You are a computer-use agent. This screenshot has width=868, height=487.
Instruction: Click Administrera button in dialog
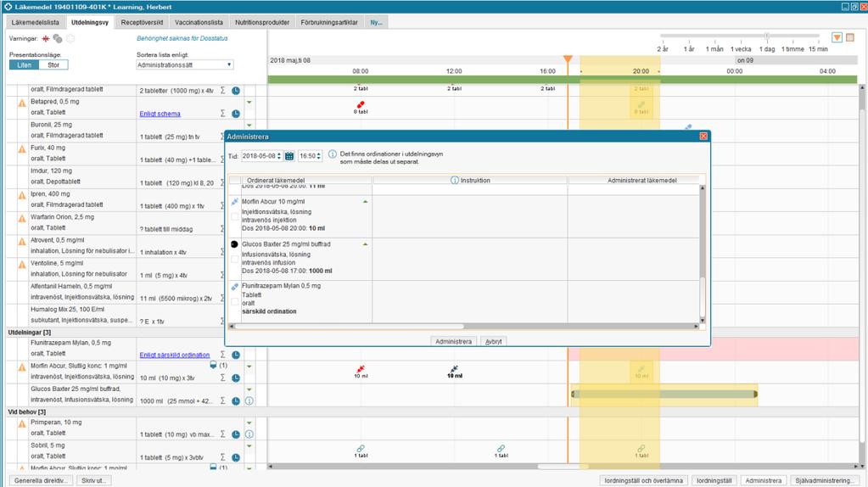coord(453,341)
